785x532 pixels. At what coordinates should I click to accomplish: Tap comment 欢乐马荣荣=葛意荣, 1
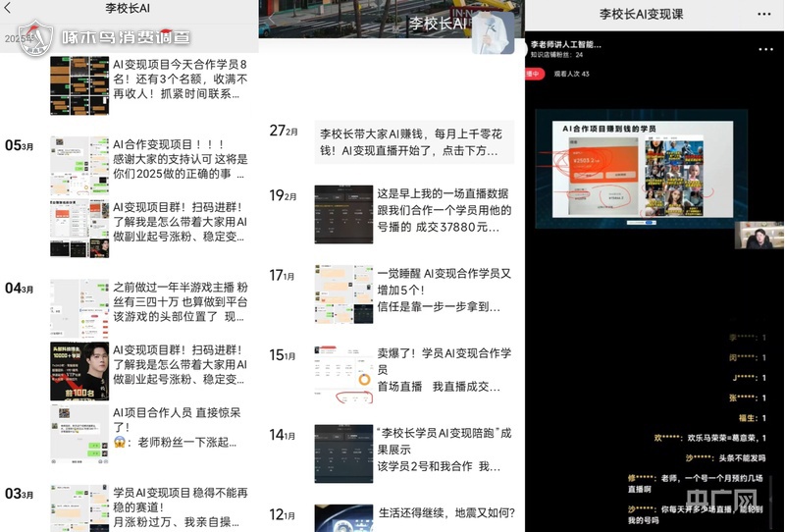point(709,438)
